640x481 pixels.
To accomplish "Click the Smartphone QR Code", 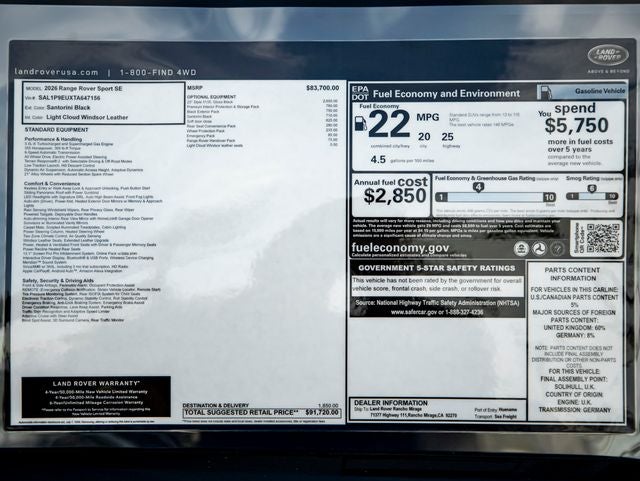I will (x=603, y=238).
